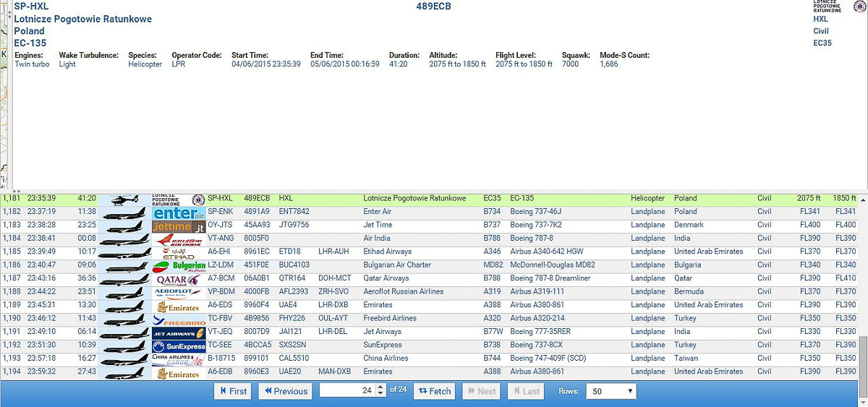Click the Air India logo
868x407 pixels.
point(179,239)
